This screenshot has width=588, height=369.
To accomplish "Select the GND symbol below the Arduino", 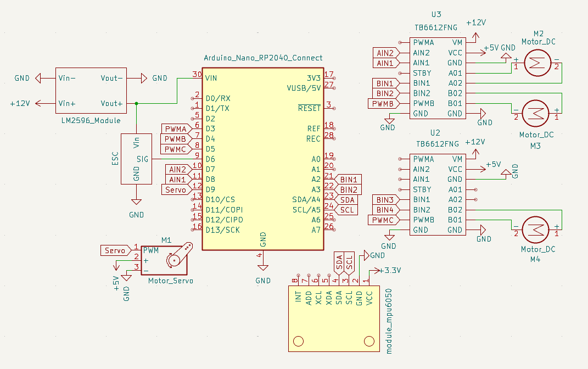I will tap(262, 267).
